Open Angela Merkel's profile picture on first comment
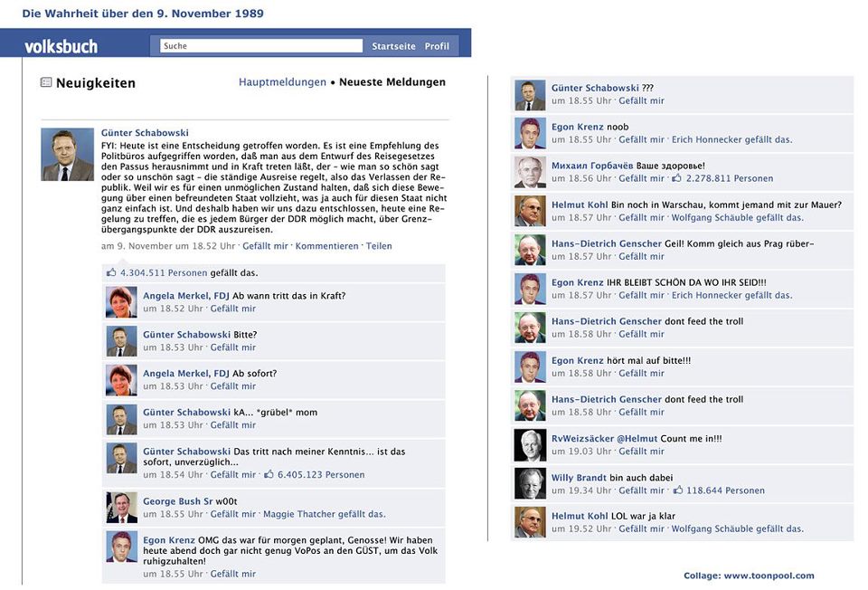 click(121, 302)
